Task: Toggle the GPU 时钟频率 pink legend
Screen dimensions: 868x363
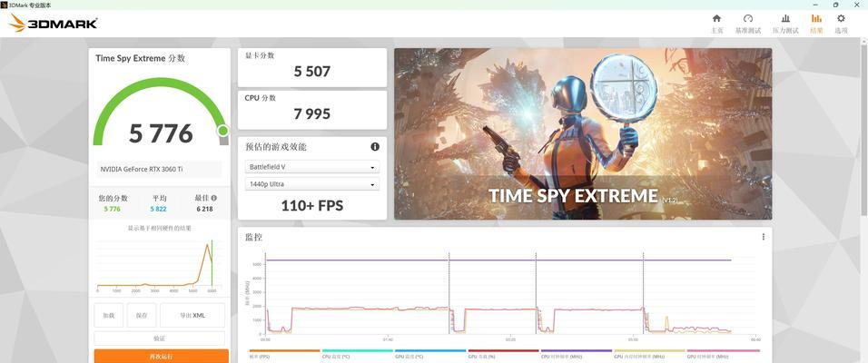Action: [x=723, y=353]
